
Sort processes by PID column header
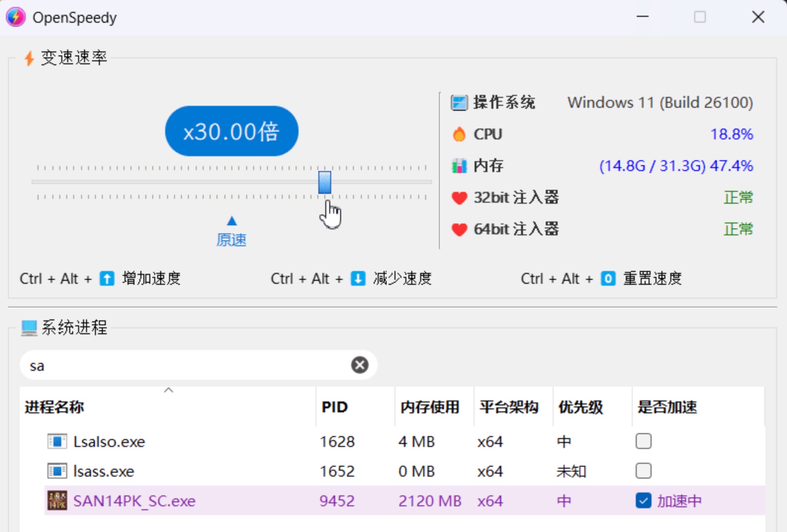pyautogui.click(x=335, y=407)
